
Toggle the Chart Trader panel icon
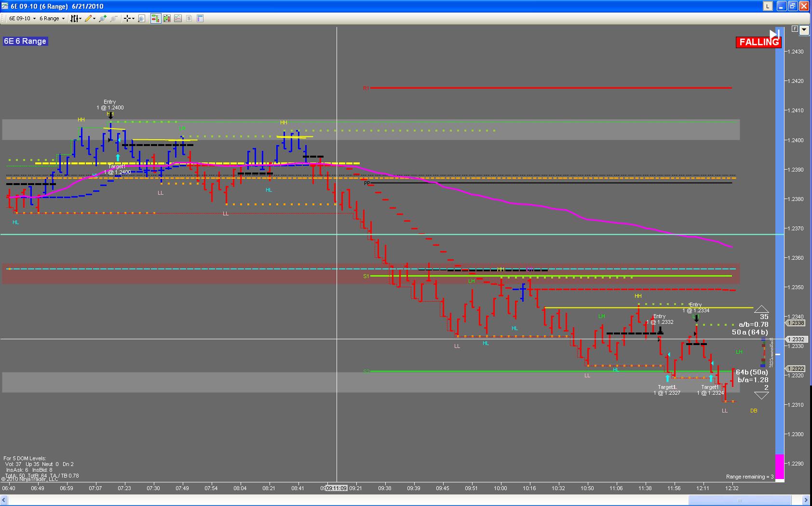(155, 18)
